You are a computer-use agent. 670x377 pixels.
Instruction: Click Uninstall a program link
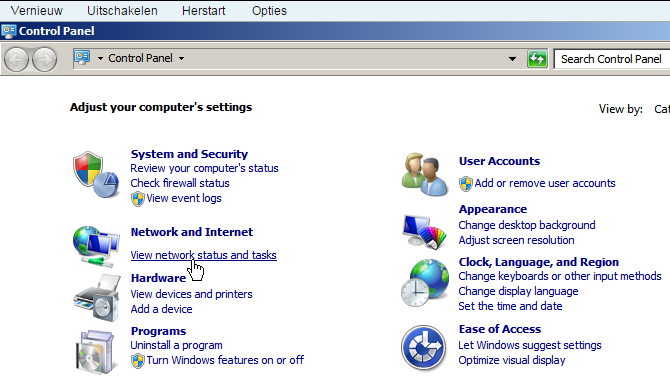[176, 345]
